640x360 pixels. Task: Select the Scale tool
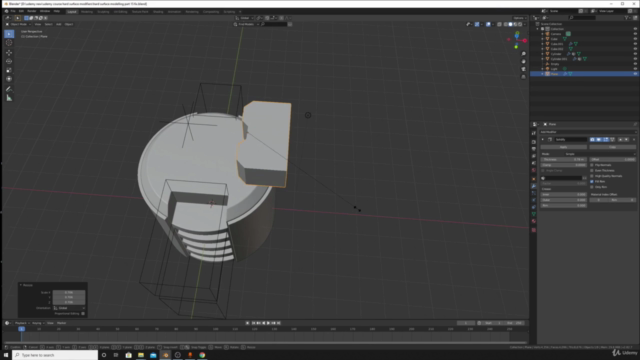pyautogui.click(x=9, y=70)
